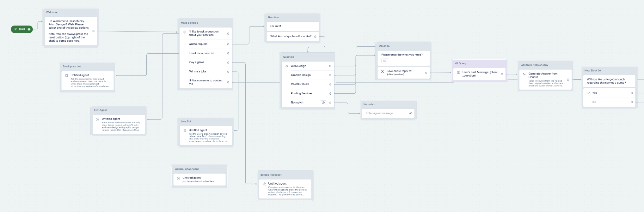
Task: Open 'What kind of quote will you like?' step
Action: (x=293, y=36)
